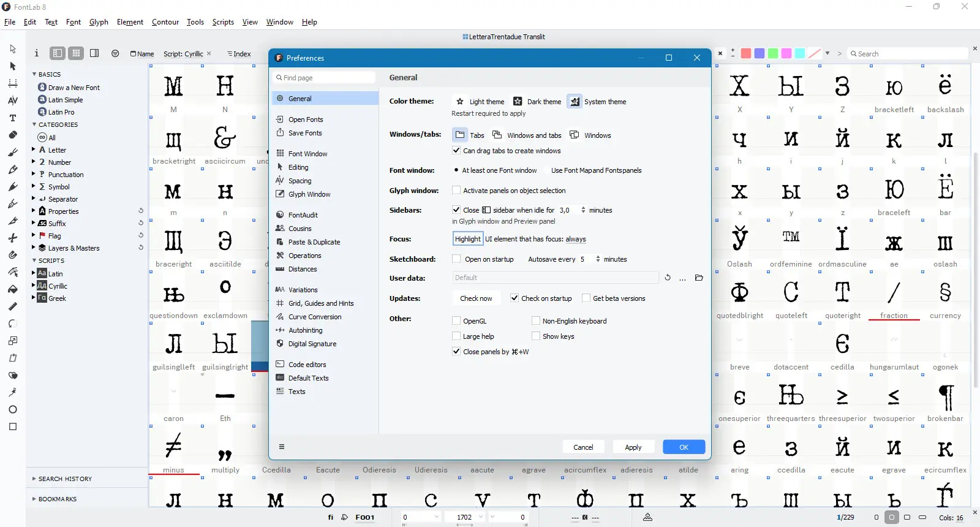
Task: Enable Open on startup for Sketchboard
Action: 456,259
